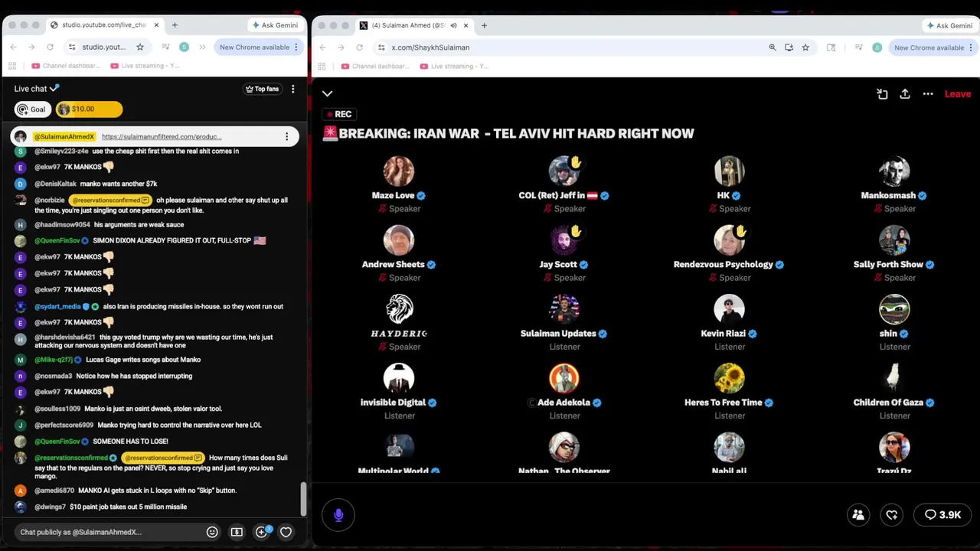This screenshot has width=980, height=551.
Task: Open heart reactions in the Space
Action: click(x=892, y=515)
